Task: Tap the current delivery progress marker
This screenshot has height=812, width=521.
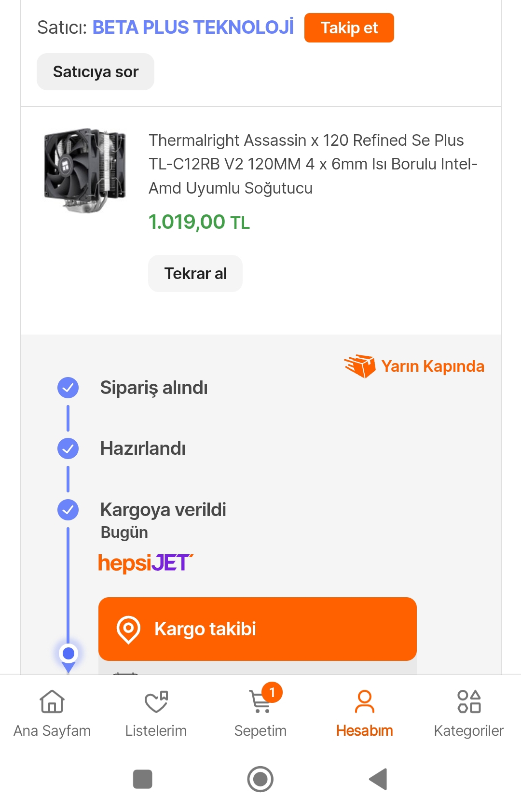Action: point(69,654)
